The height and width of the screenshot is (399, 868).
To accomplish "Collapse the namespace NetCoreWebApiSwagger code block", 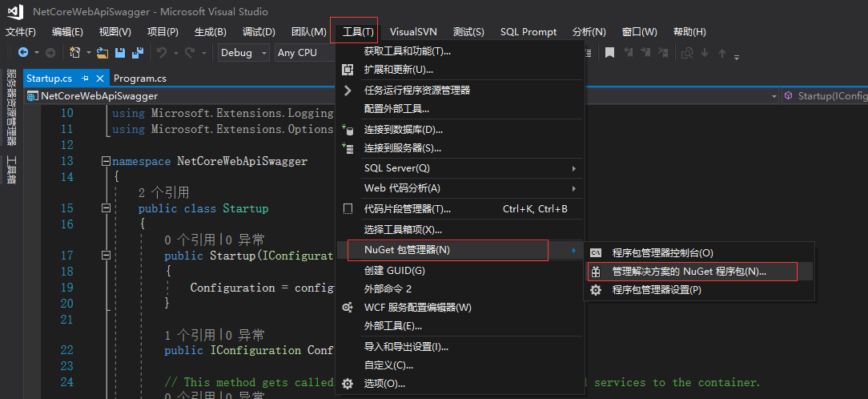I will click(106, 161).
